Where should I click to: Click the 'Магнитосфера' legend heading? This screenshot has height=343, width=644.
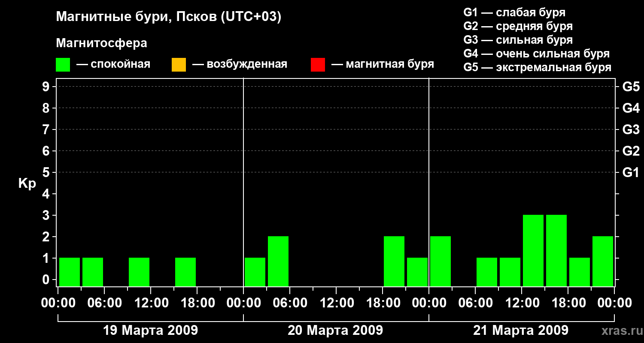[x=101, y=43]
